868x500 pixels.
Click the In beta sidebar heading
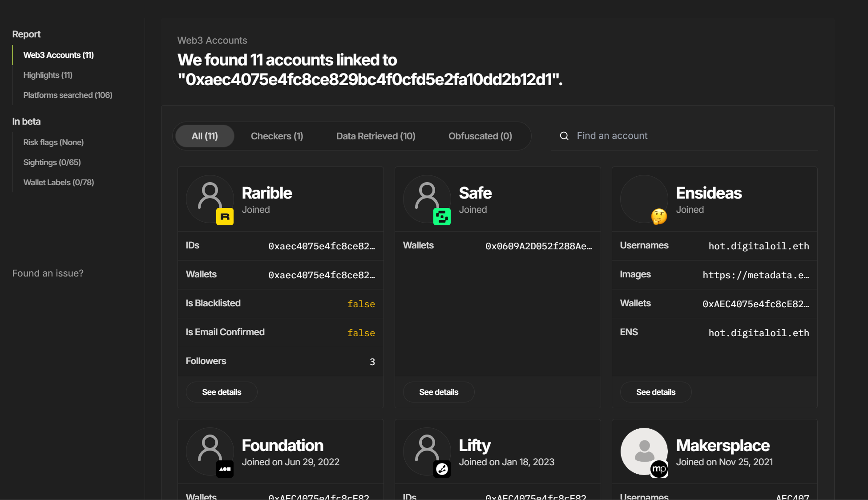click(x=26, y=122)
